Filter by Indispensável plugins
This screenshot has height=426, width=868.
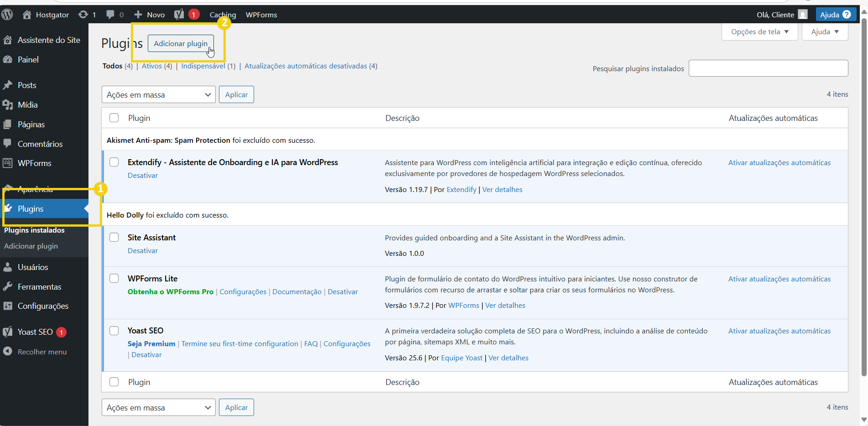click(203, 66)
